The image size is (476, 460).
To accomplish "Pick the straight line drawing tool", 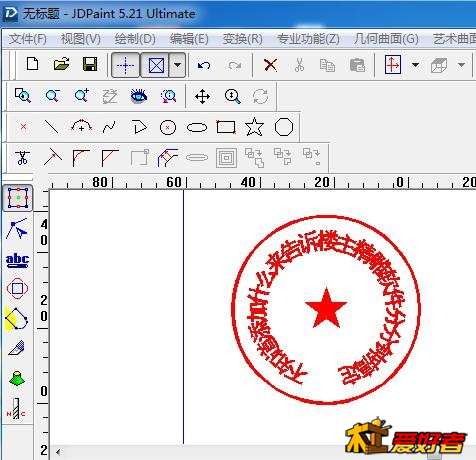I will coord(52,127).
